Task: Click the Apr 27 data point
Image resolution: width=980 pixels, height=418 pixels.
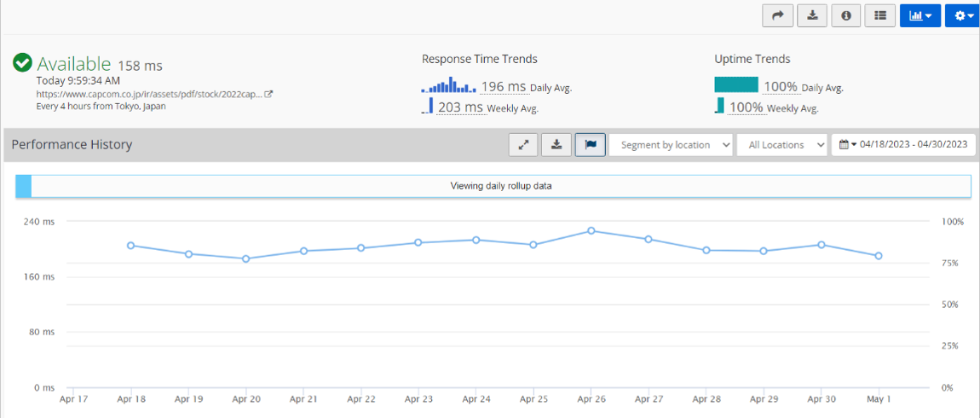Action: click(649, 239)
